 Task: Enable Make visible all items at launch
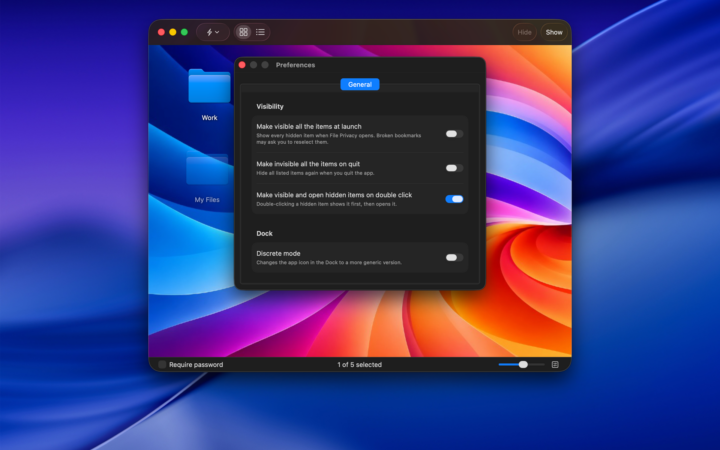point(454,134)
